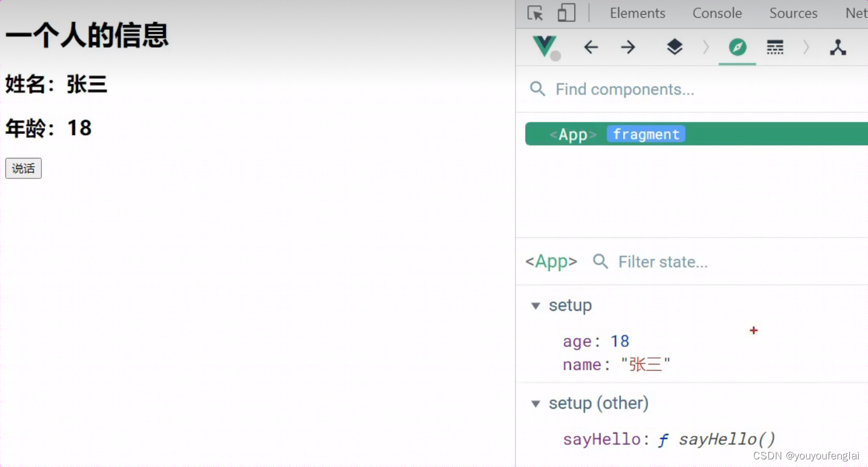The height and width of the screenshot is (467, 868).
Task: Open the Elements tab
Action: (638, 13)
